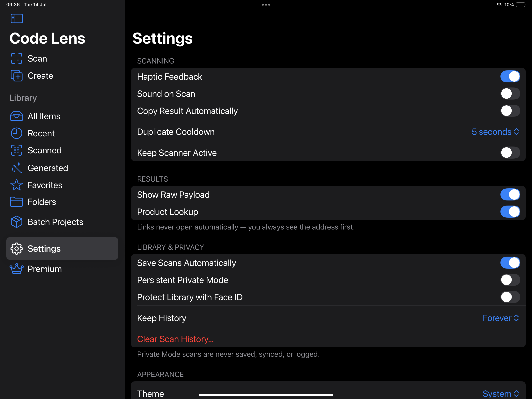The height and width of the screenshot is (399, 532).
Task: Click the Settings page title
Action: click(x=163, y=39)
